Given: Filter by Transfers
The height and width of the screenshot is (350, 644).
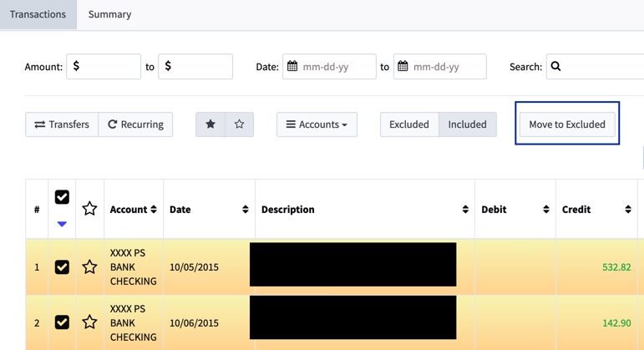Looking at the screenshot, I should pyautogui.click(x=62, y=124).
